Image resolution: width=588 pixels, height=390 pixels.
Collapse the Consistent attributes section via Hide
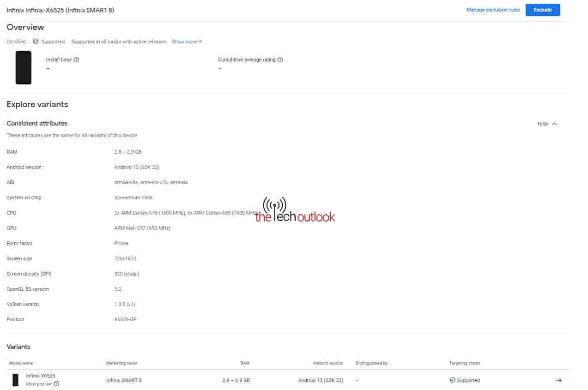click(x=541, y=124)
